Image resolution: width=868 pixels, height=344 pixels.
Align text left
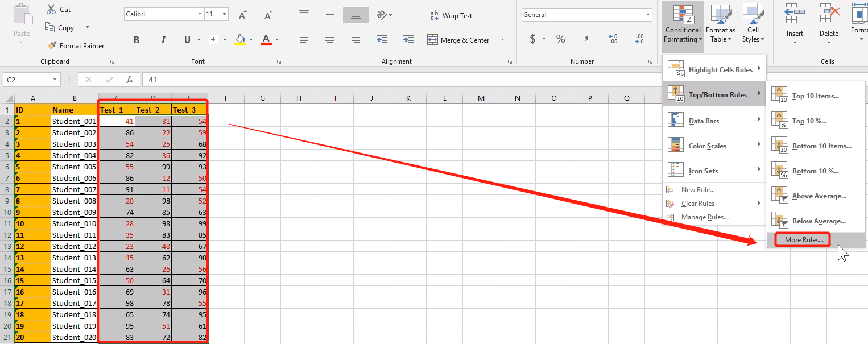click(304, 40)
